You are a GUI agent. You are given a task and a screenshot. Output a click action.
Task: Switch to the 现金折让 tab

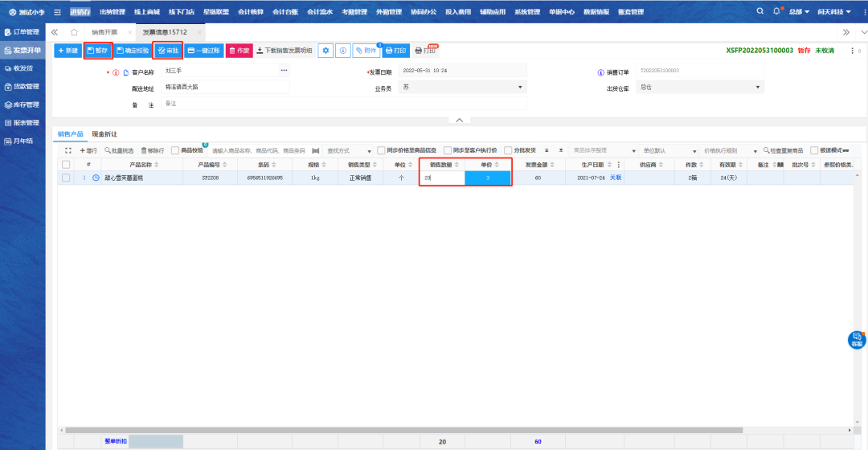pyautogui.click(x=104, y=133)
